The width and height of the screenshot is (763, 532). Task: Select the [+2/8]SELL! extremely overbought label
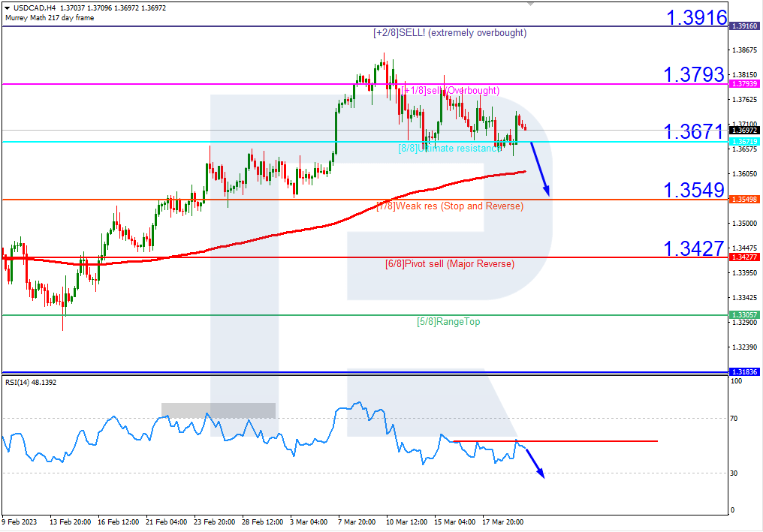[450, 32]
